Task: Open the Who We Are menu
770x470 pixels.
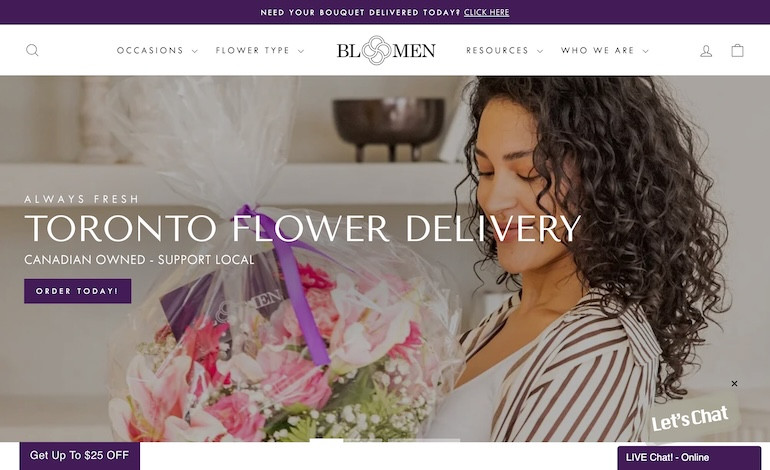Action: pyautogui.click(x=598, y=51)
